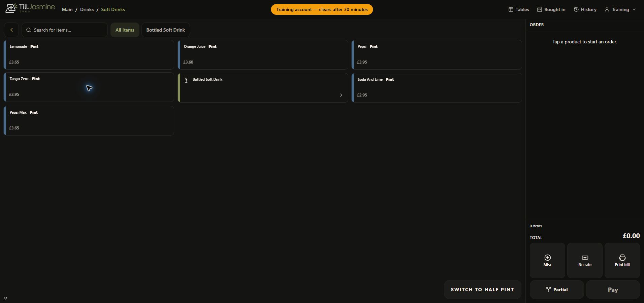644x303 pixels.
Task: Add a Misc item with plus icon
Action: pyautogui.click(x=547, y=260)
